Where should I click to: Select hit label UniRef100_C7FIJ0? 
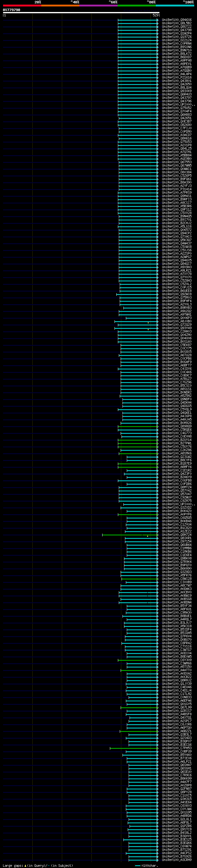tap(177, 128)
